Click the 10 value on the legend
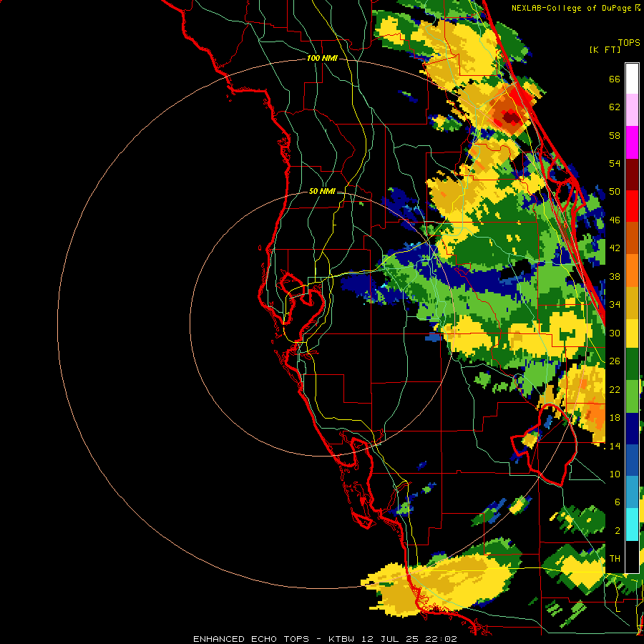Image resolution: width=644 pixels, height=644 pixels. [x=615, y=474]
